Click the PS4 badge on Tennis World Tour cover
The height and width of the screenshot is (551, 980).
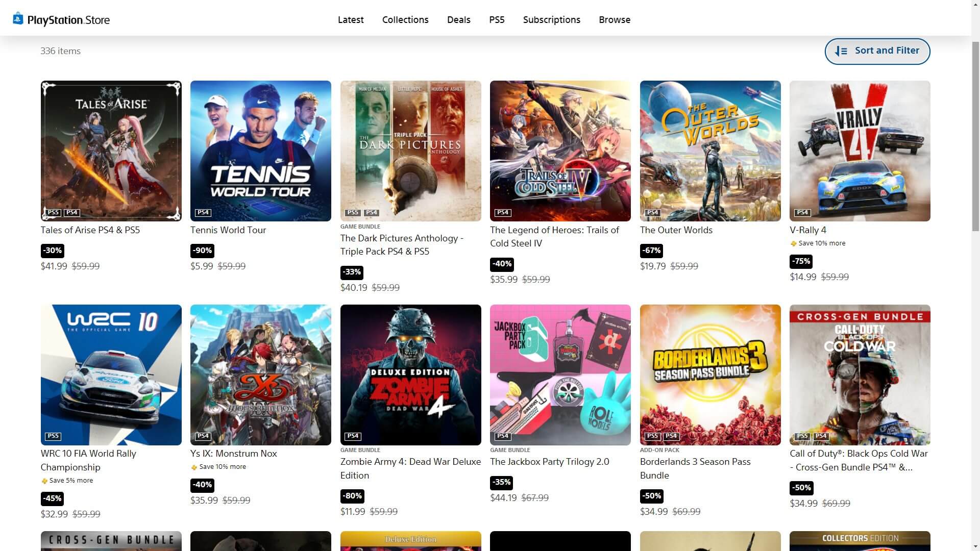[203, 213]
